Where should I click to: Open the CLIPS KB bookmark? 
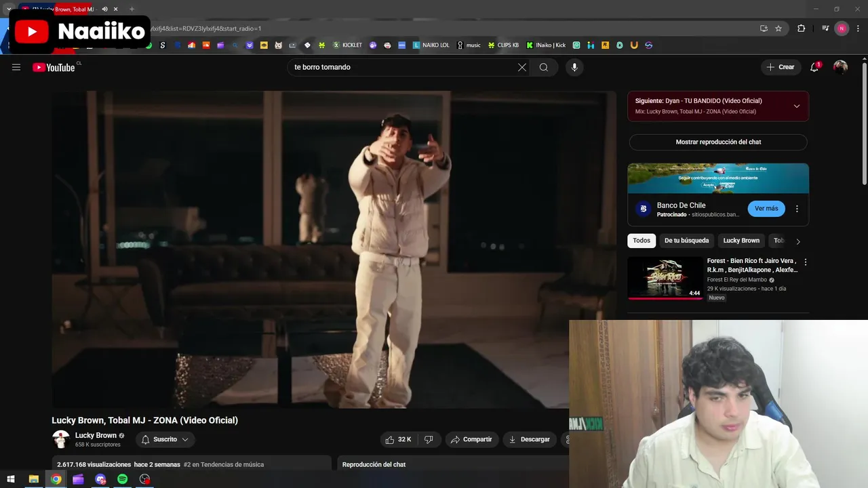pos(503,45)
